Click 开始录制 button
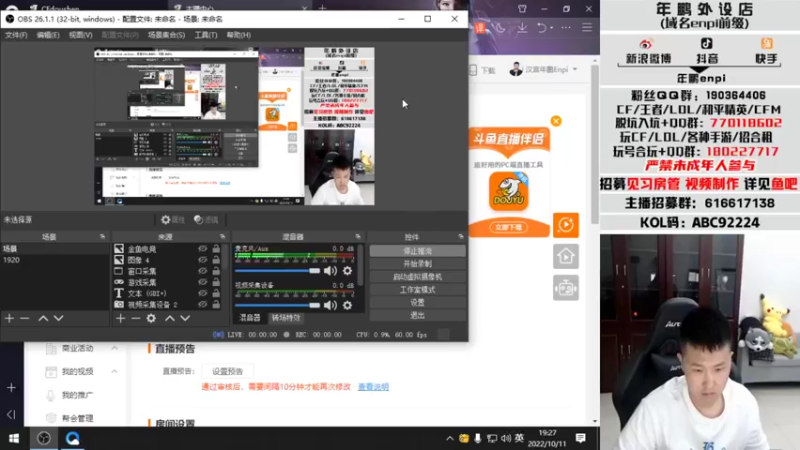The width and height of the screenshot is (800, 450). point(417,264)
